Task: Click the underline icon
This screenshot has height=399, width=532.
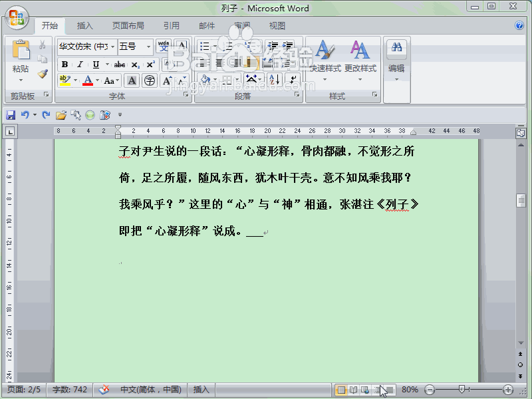Action: [x=95, y=65]
